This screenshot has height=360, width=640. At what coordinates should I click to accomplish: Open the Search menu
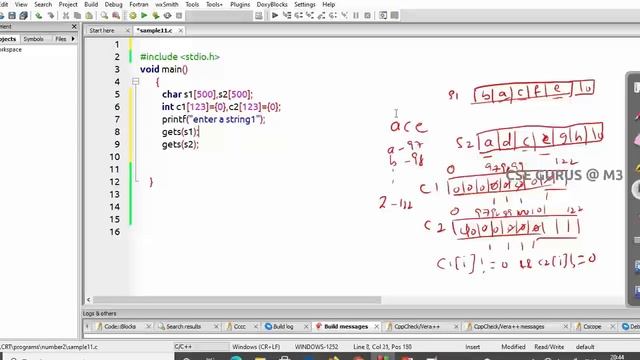(43, 4)
